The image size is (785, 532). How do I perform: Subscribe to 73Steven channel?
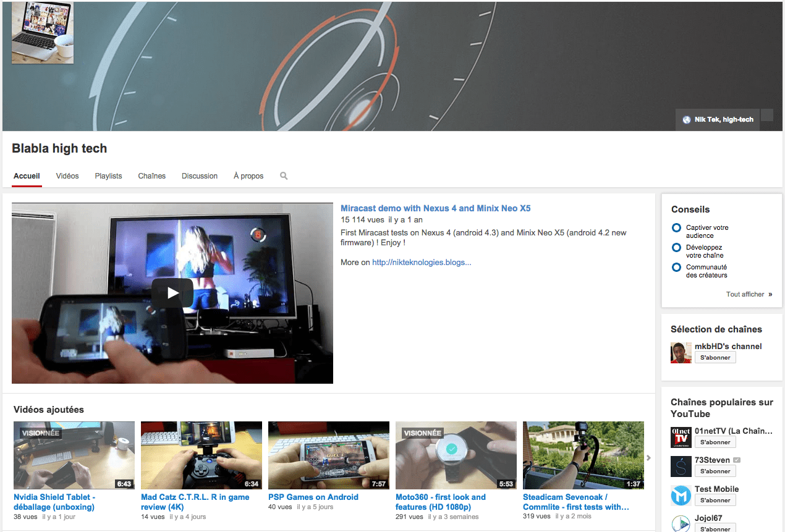(715, 471)
